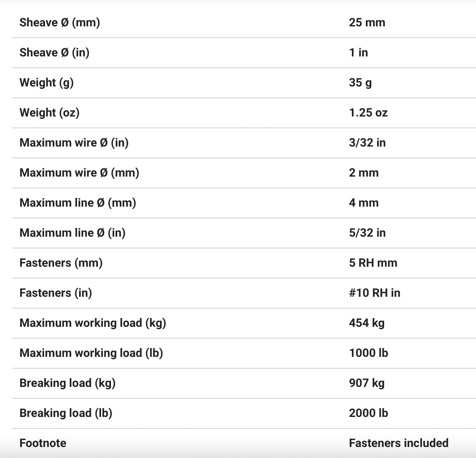The image size is (476, 458).
Task: Select the "3/32 in" wire value
Action: click(x=367, y=143)
